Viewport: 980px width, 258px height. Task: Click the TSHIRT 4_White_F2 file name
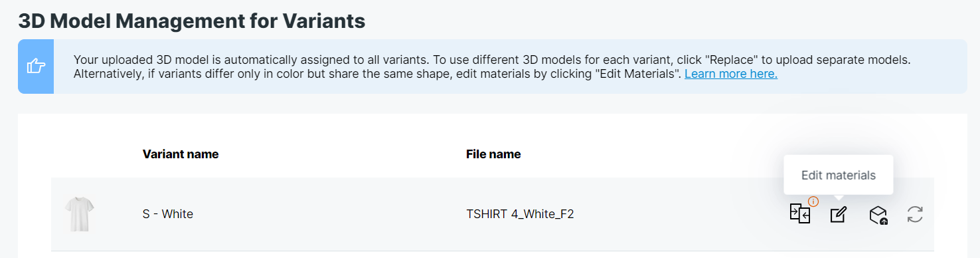point(520,214)
